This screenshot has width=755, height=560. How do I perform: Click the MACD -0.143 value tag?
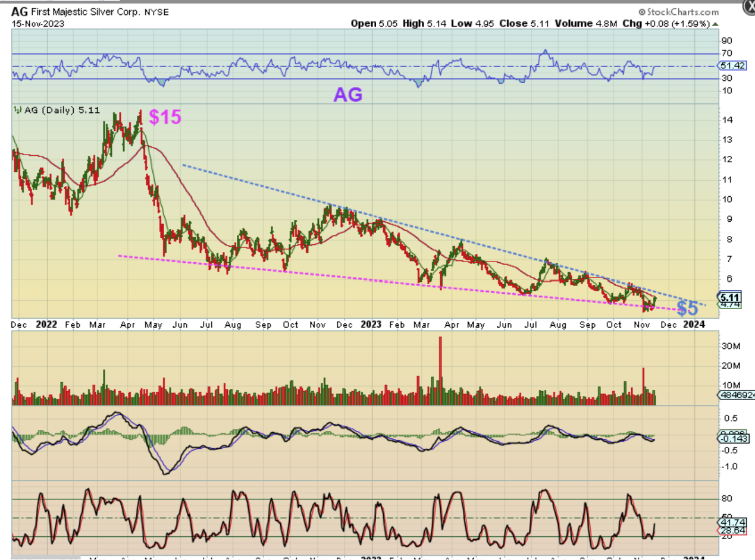click(731, 439)
